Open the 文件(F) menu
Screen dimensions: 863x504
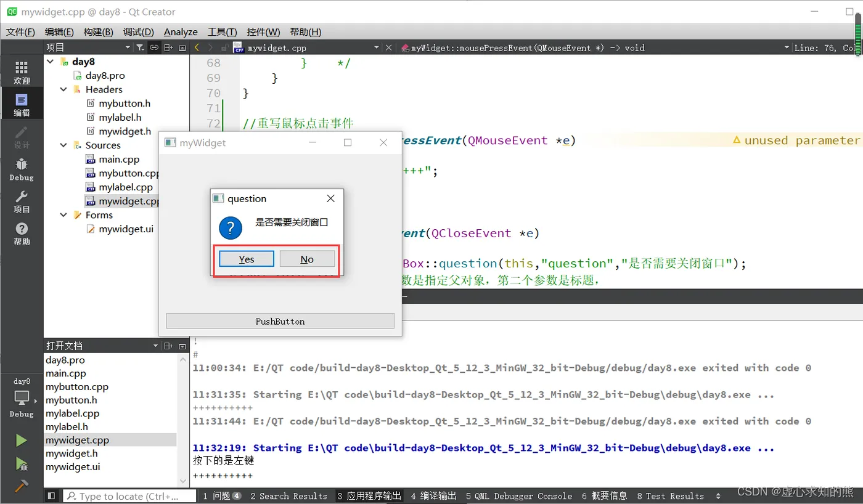click(x=20, y=32)
